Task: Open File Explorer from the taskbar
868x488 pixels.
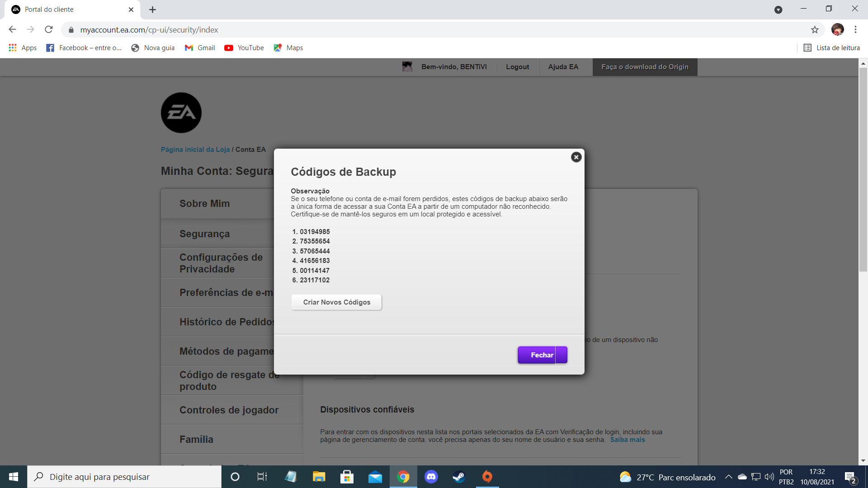Action: (319, 477)
